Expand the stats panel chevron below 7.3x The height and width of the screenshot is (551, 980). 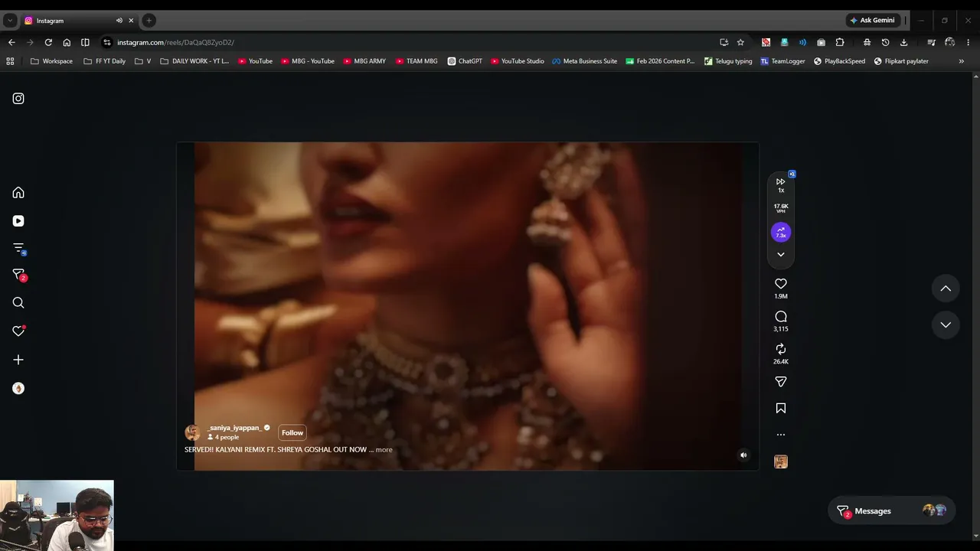[x=781, y=255]
